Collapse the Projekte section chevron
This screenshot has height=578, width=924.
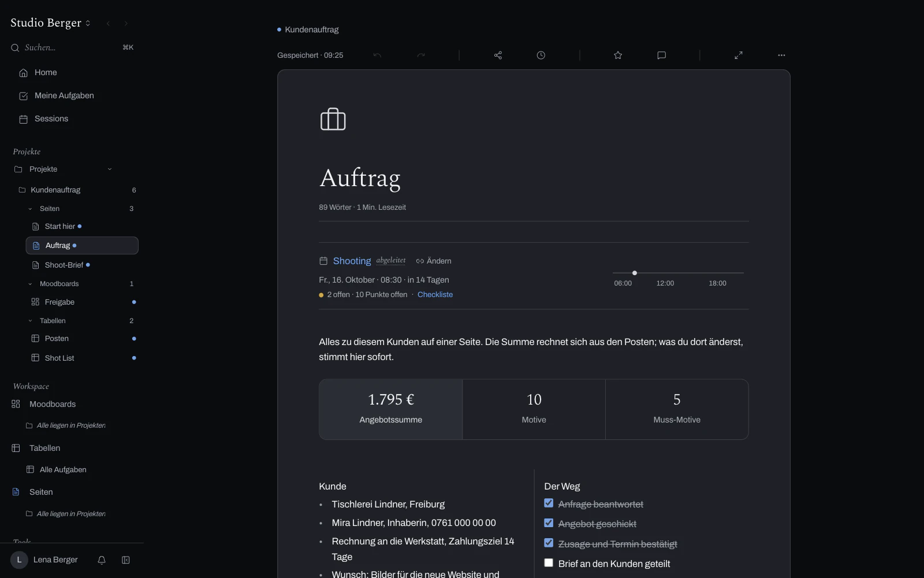pos(110,169)
